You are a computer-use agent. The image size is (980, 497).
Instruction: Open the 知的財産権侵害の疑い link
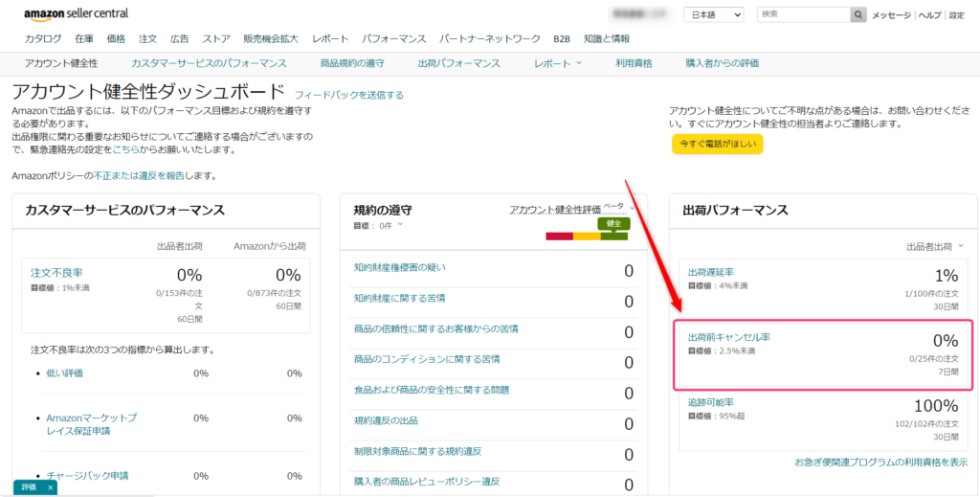pyautogui.click(x=399, y=267)
